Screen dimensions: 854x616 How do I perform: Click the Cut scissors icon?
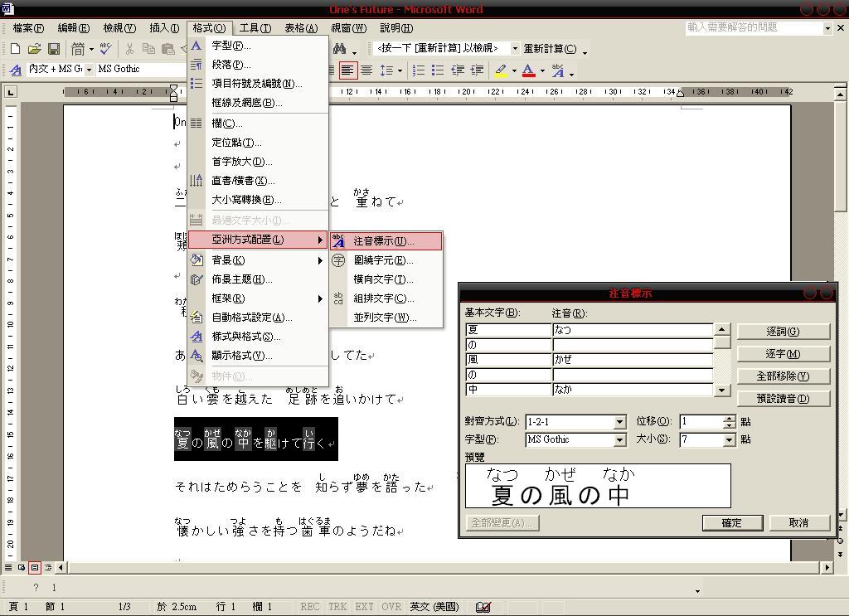pyautogui.click(x=129, y=49)
